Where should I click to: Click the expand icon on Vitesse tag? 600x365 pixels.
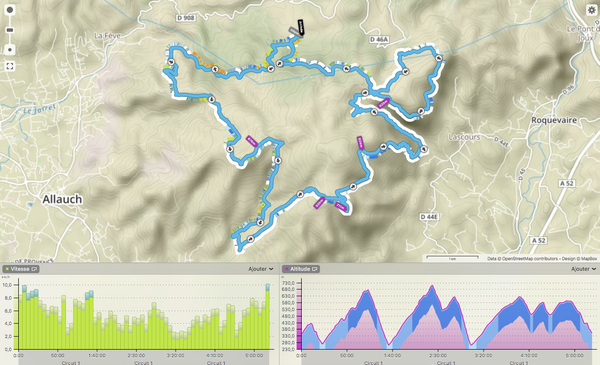[34, 269]
